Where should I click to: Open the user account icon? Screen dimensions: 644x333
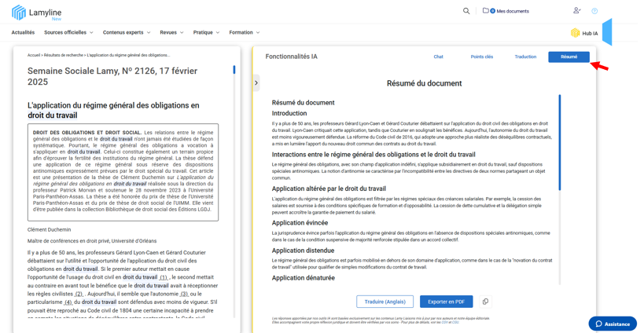[x=576, y=11]
